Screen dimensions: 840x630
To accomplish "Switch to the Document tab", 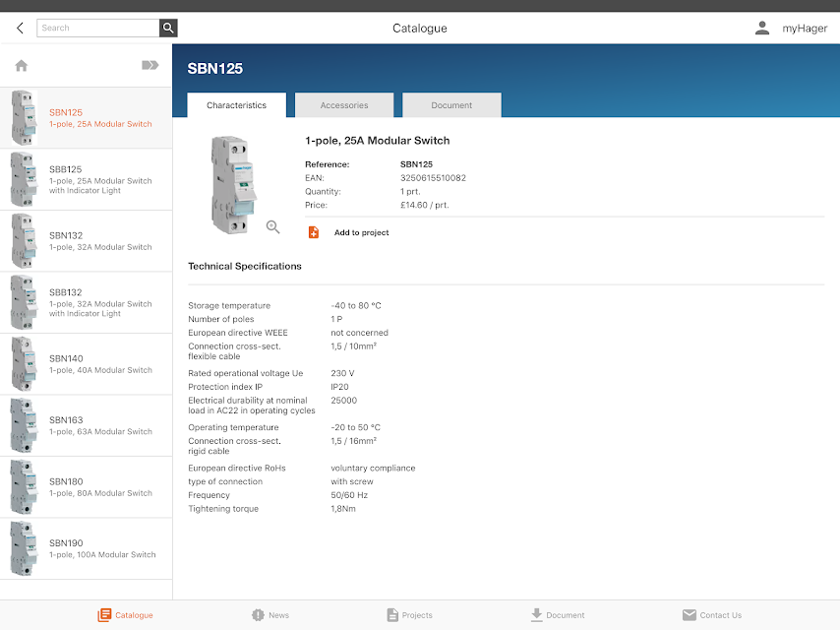I will [451, 105].
